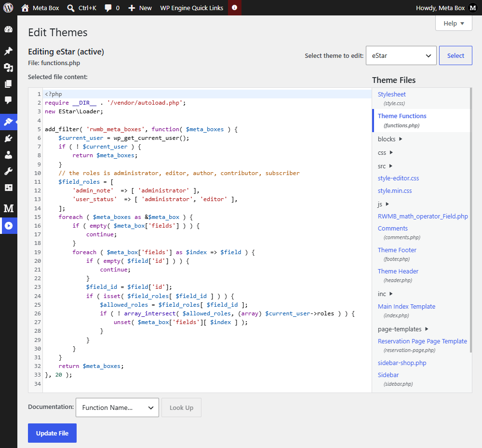Image resolution: width=482 pixels, height=448 pixels.
Task: Click the home icon next to Meta Box
Action: pyautogui.click(x=25, y=8)
